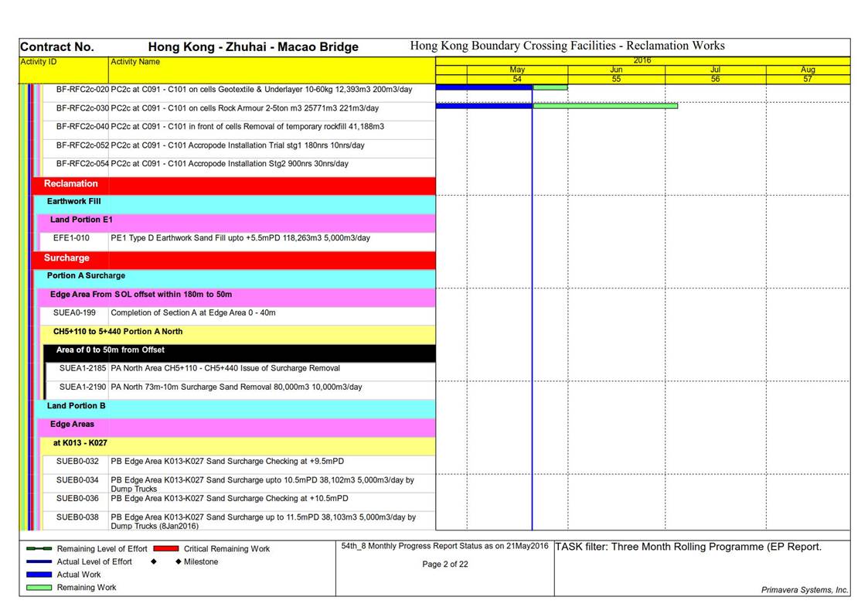The height and width of the screenshot is (614, 868).
Task: Click the Edge Areas group band
Action: (237, 427)
